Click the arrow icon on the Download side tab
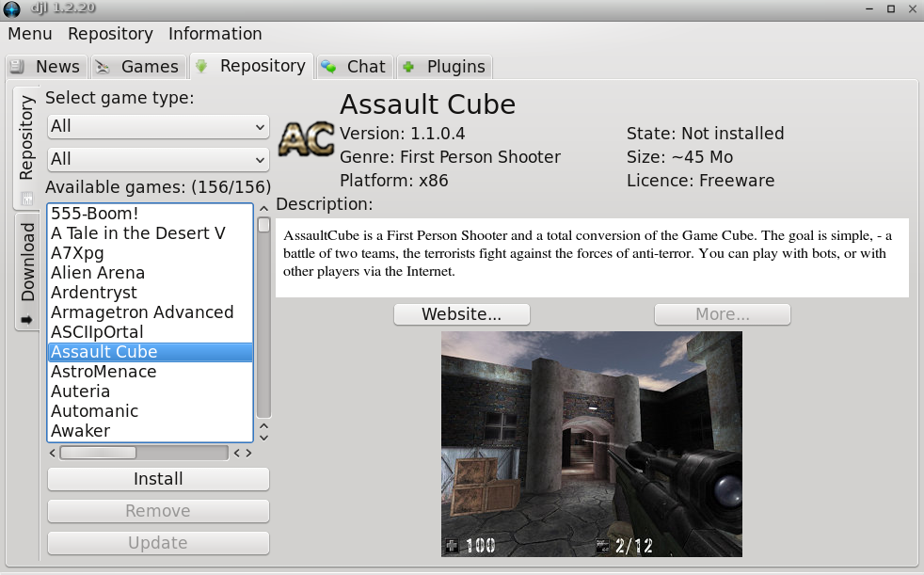The height and width of the screenshot is (575, 924). pos(26,320)
